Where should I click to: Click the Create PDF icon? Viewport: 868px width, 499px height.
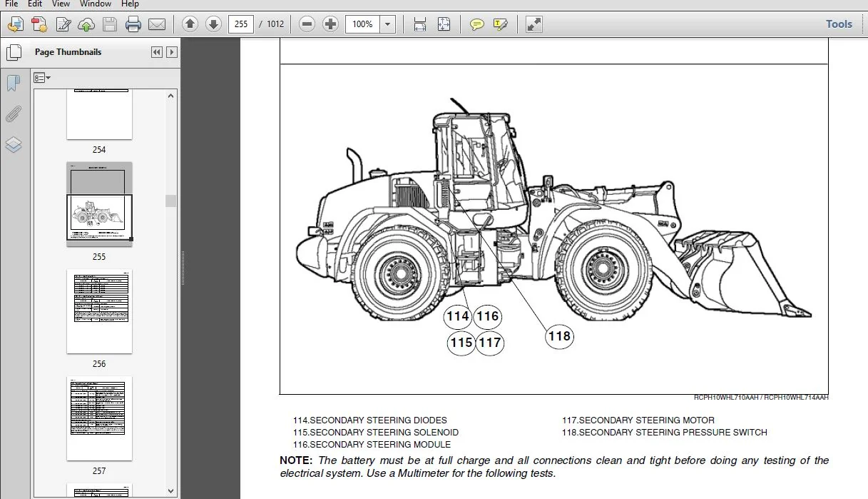pos(39,24)
